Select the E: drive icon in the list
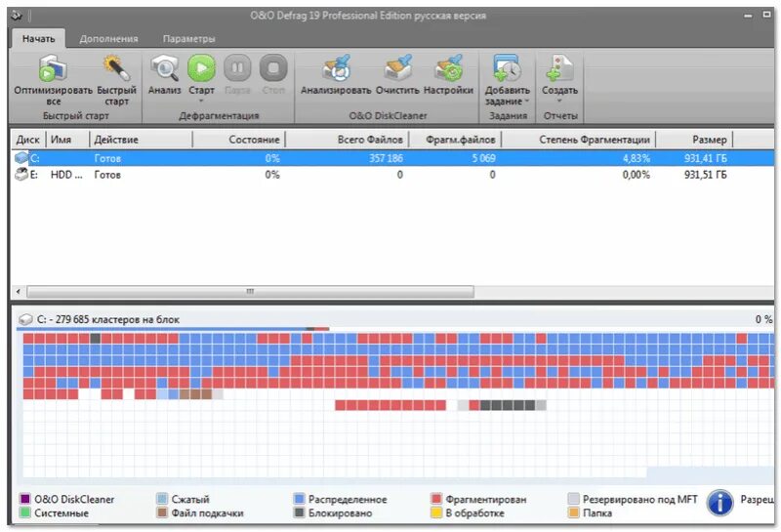 point(21,175)
